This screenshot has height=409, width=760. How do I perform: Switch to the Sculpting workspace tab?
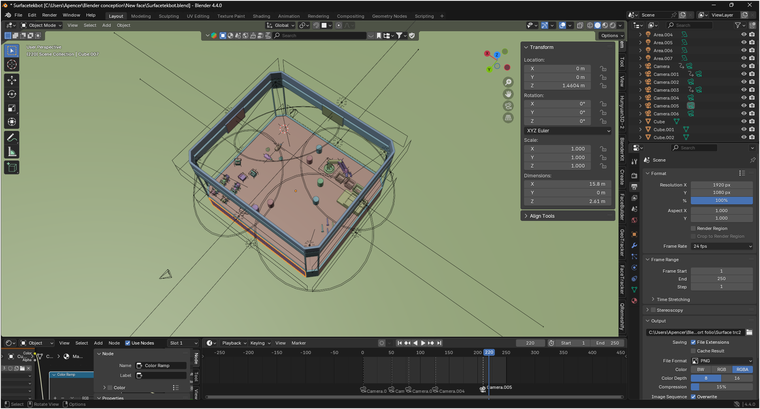pyautogui.click(x=169, y=16)
